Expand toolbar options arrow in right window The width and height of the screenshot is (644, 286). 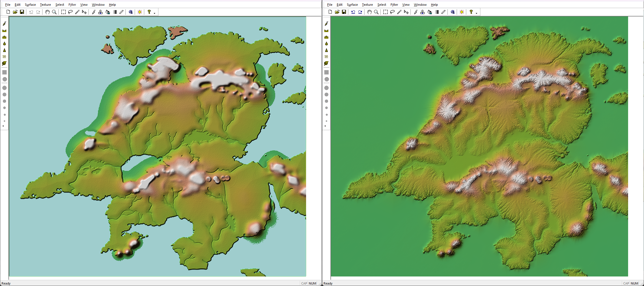click(476, 13)
